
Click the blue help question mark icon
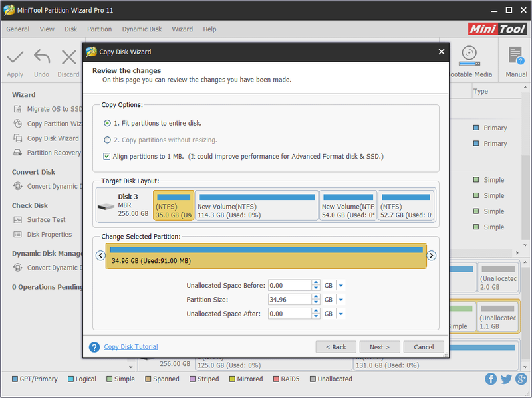pos(94,347)
